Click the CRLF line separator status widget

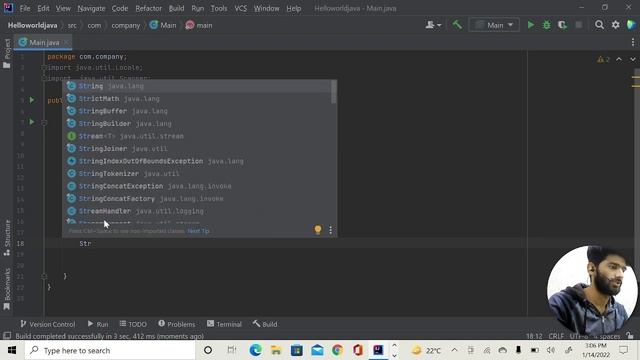556,336
